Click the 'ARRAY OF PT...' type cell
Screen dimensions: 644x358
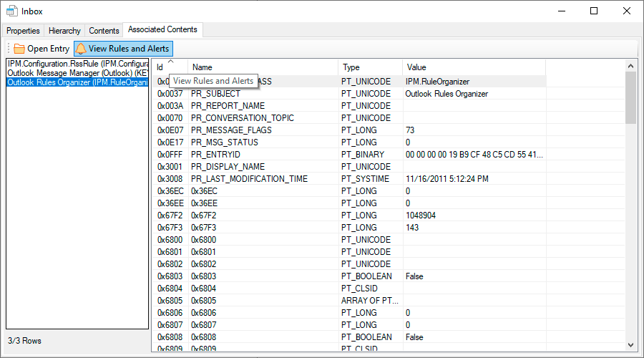click(x=370, y=301)
